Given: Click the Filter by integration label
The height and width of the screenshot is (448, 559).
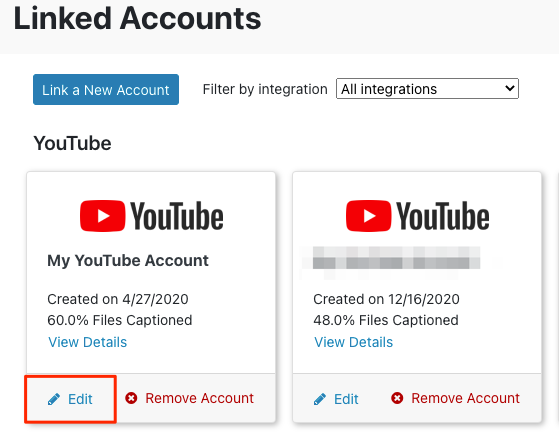Looking at the screenshot, I should pos(265,89).
